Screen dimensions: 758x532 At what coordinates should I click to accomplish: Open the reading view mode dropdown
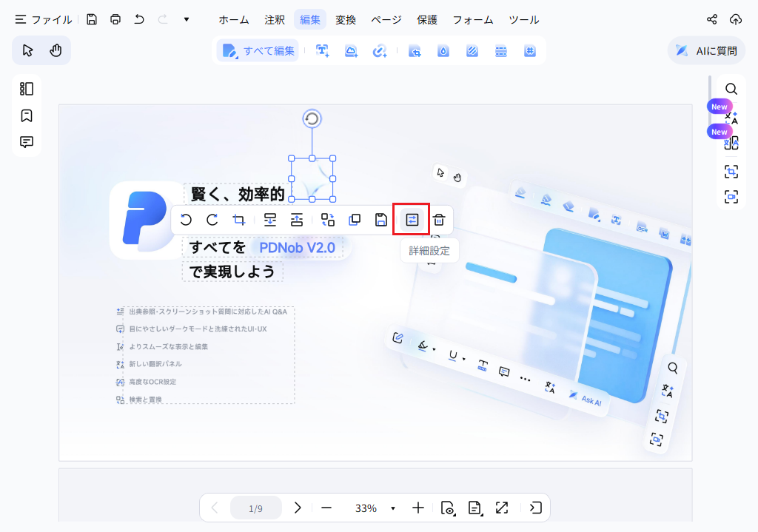(x=448, y=508)
